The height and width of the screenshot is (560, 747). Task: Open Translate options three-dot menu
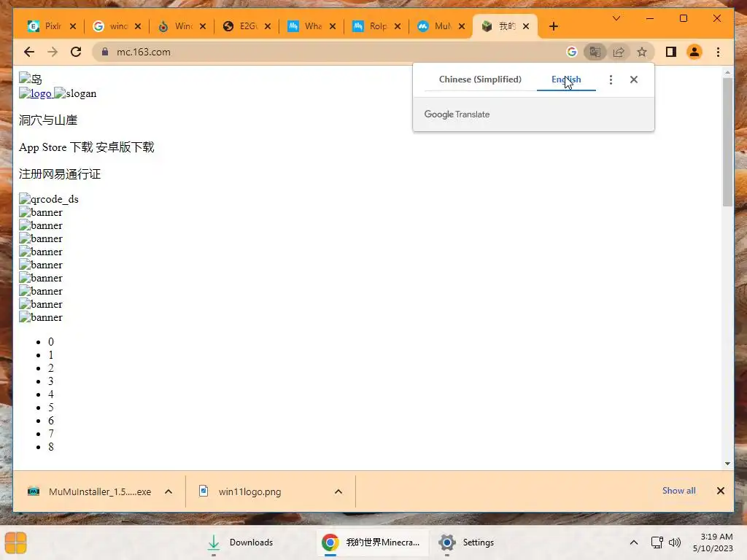tap(611, 79)
